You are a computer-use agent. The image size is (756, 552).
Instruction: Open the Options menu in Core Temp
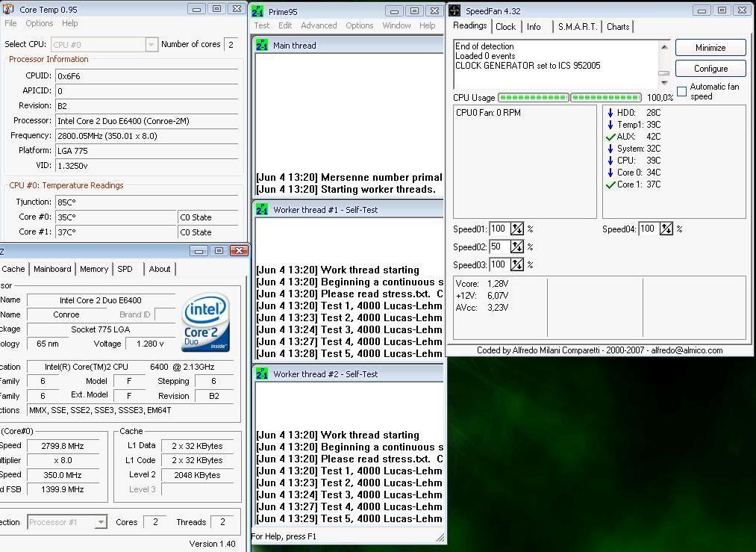39,23
